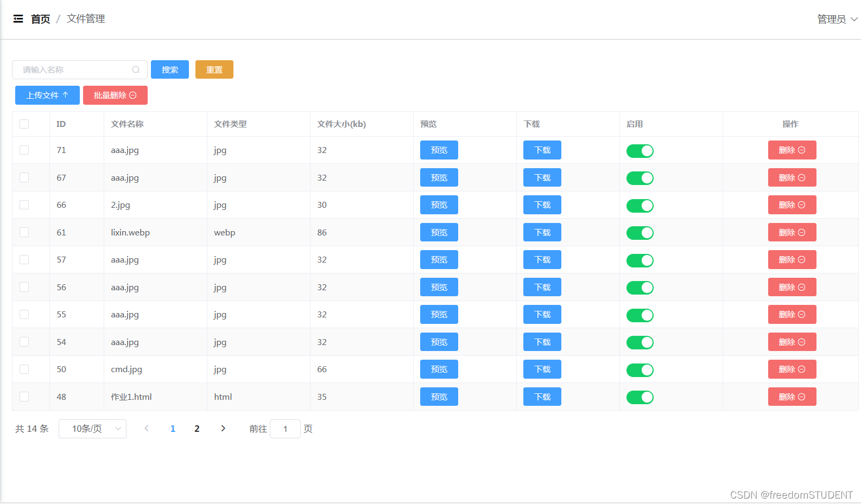
Task: Check the checkbox for row ID 71
Action: (24, 150)
